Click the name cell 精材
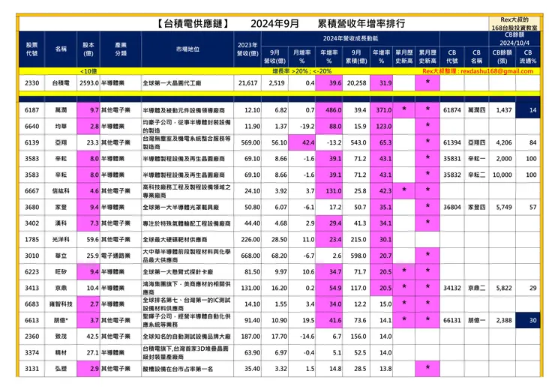This screenshot has height=392, width=555. [x=61, y=353]
